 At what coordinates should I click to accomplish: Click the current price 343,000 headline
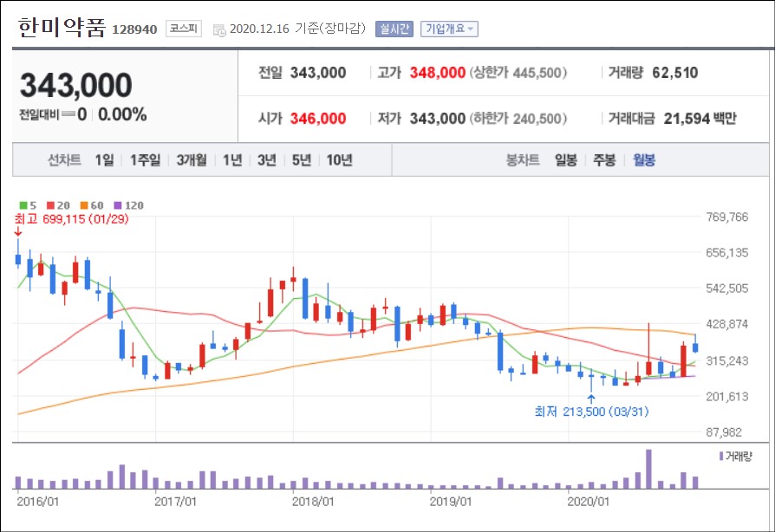pyautogui.click(x=76, y=85)
